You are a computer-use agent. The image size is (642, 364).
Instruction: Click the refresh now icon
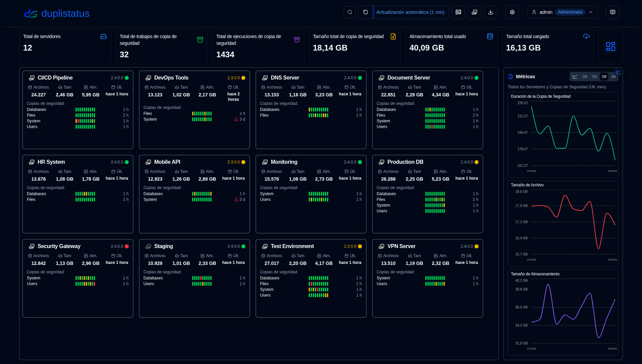coord(366,12)
